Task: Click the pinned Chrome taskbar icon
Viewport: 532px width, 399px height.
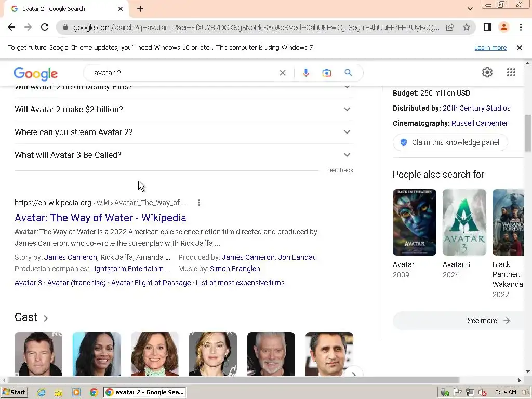Action: tap(94, 393)
